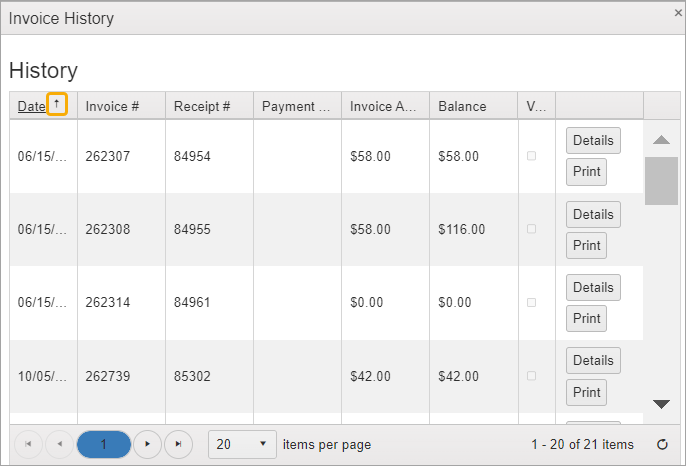Toggle the checkbox for invoice 262739

pyautogui.click(x=531, y=376)
